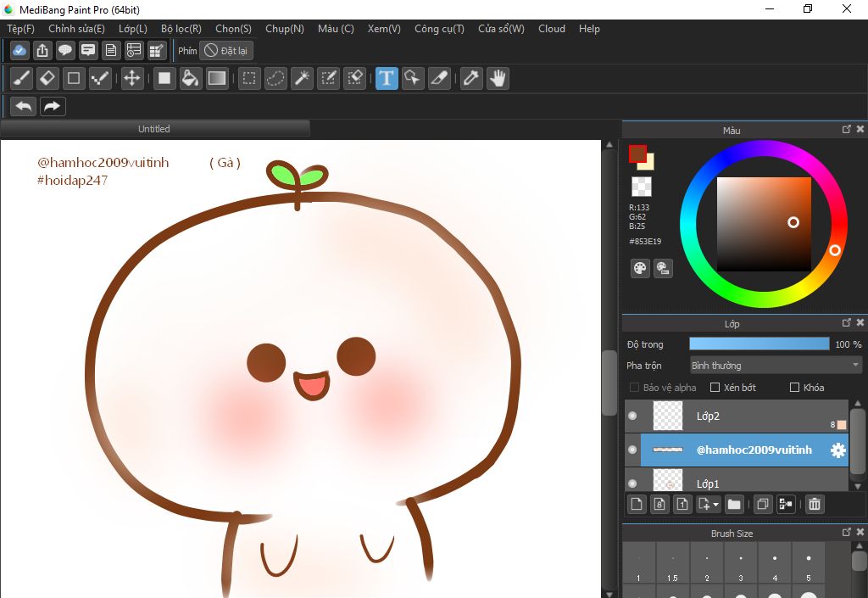The image size is (868, 598).
Task: Open settings gear for @hamhoc2009vuitinh layer
Action: (838, 450)
